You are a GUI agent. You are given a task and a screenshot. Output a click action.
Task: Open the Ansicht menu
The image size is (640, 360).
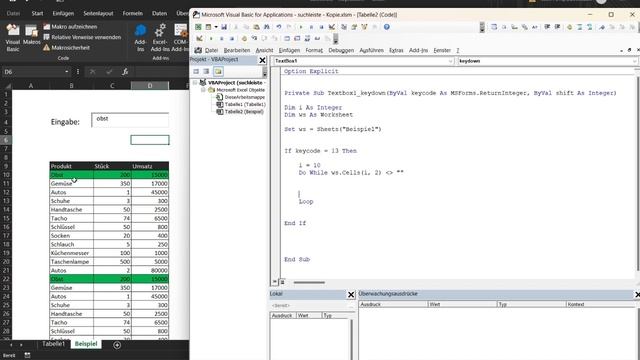(264, 50)
